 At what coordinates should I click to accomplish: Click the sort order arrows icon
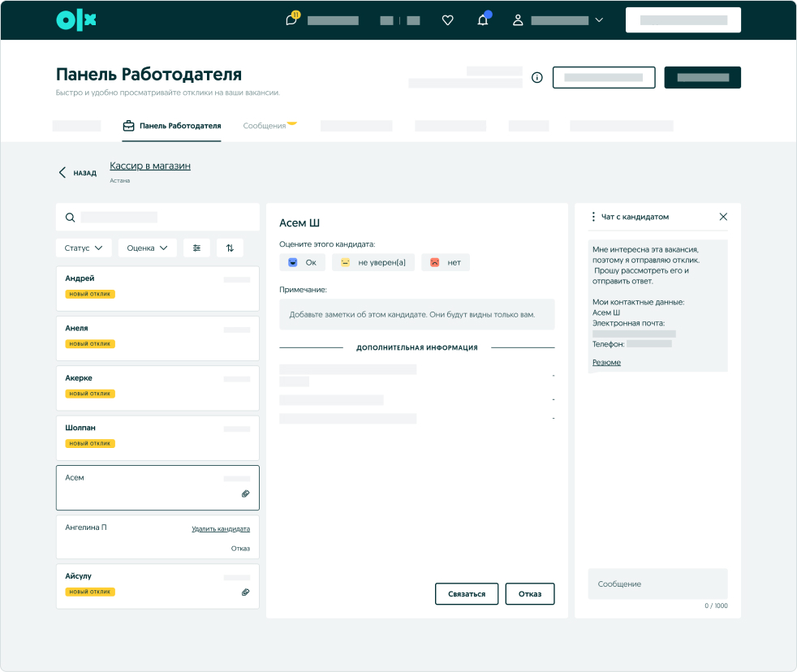(230, 248)
